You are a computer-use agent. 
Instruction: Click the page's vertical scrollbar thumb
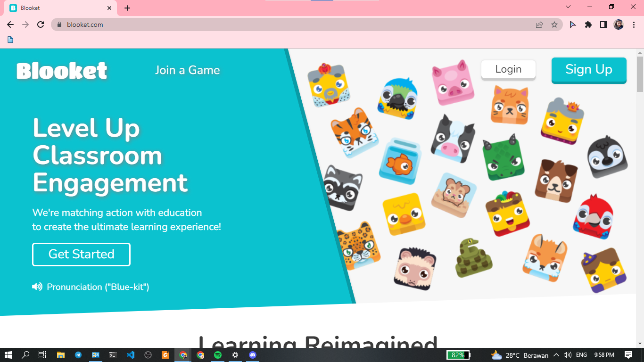click(x=640, y=74)
